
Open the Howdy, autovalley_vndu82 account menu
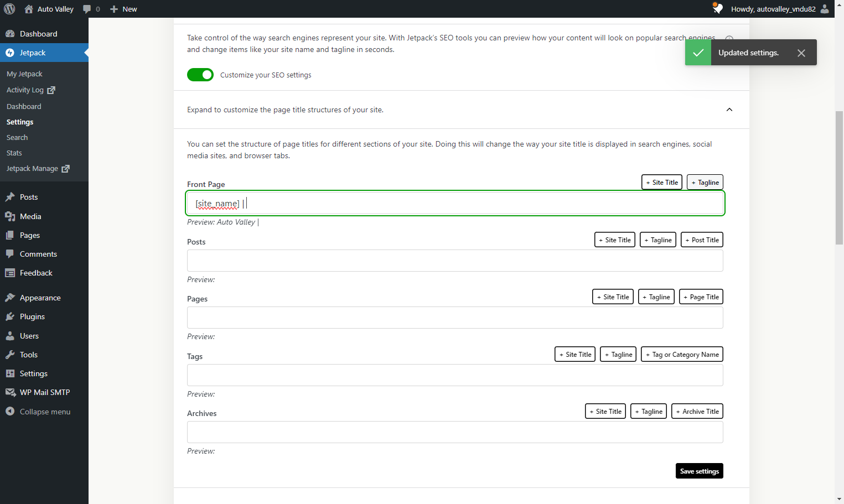pyautogui.click(x=780, y=9)
